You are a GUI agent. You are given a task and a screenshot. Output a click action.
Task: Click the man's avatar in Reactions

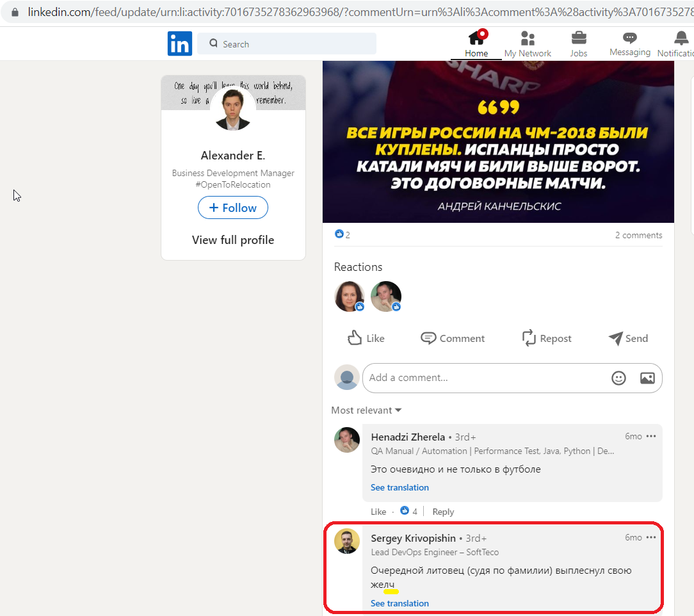click(385, 296)
